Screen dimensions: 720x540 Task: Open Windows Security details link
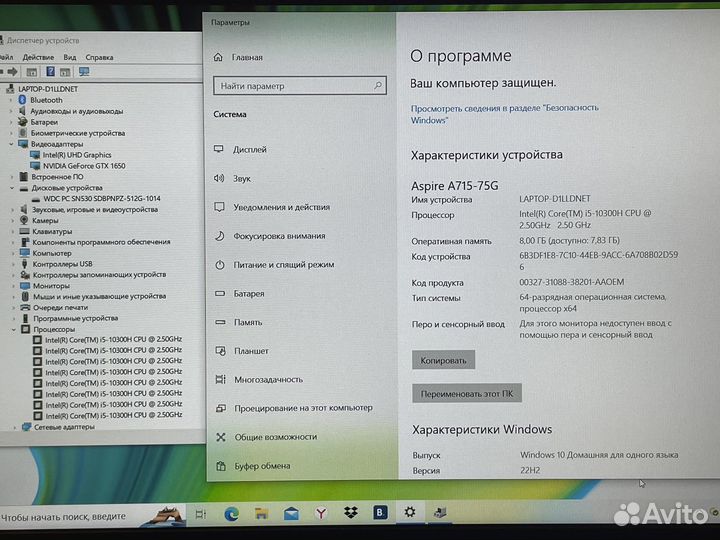[504, 114]
